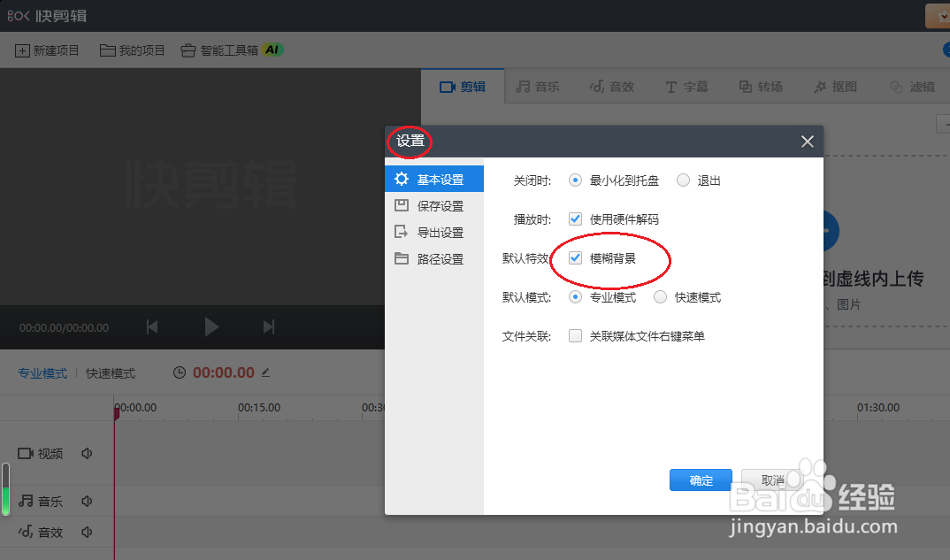Image resolution: width=950 pixels, height=560 pixels.
Task: Edit the timecode with pencil icon
Action: pos(265,372)
